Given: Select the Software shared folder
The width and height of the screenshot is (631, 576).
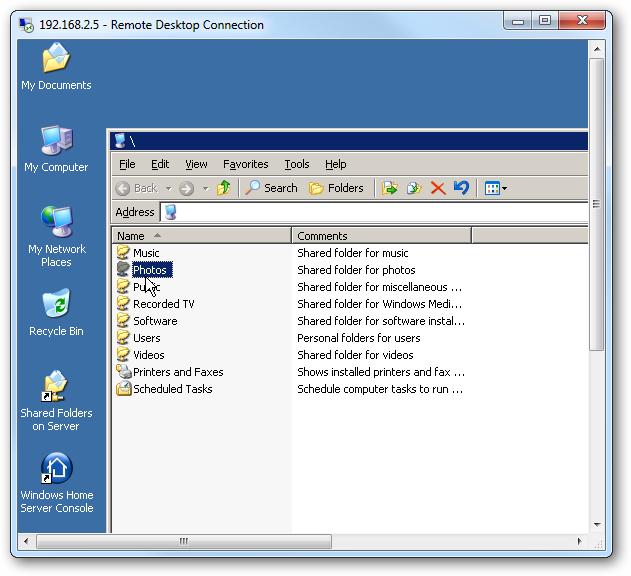Looking at the screenshot, I should click(154, 321).
